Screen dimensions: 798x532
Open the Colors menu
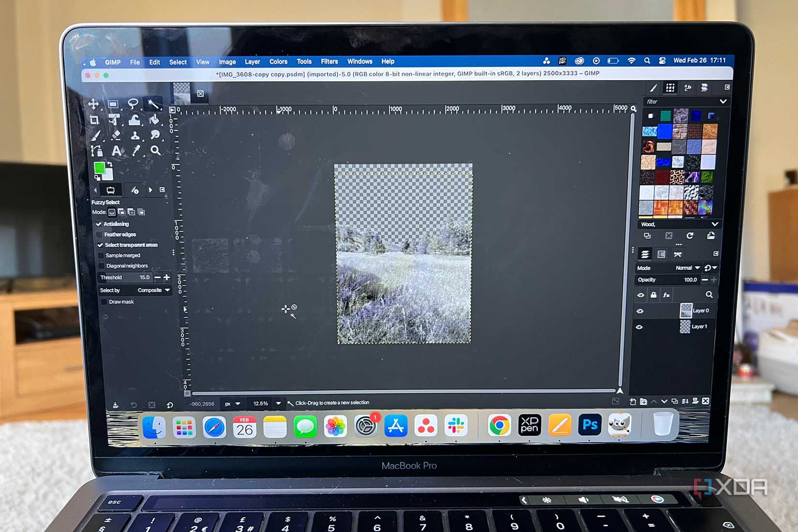(x=278, y=61)
